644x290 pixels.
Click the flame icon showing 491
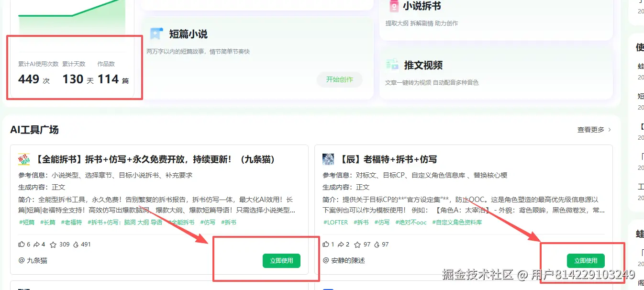[76, 244]
